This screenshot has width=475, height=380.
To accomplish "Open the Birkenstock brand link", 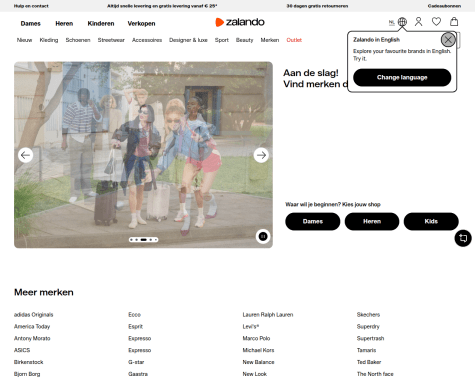I will tap(28, 362).
